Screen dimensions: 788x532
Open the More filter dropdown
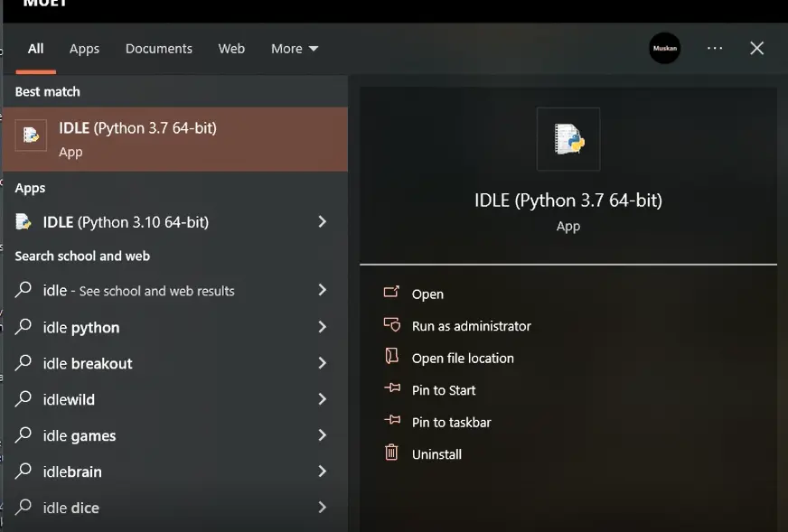[x=295, y=49]
